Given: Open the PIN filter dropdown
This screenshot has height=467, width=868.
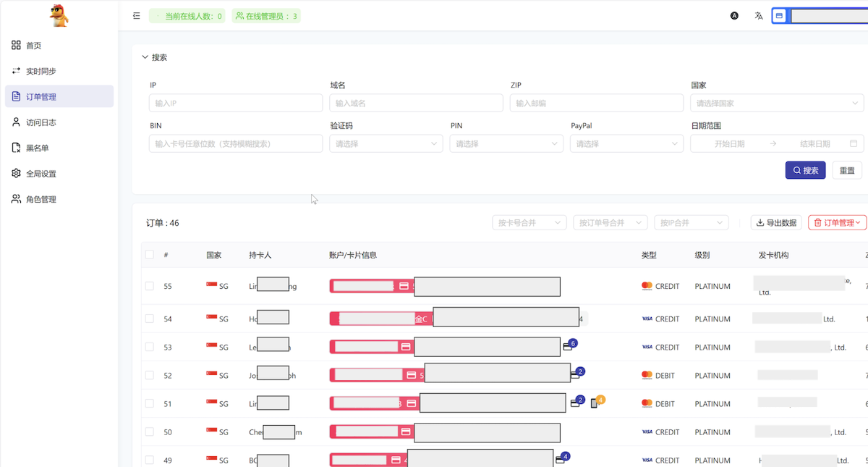Looking at the screenshot, I should pyautogui.click(x=506, y=143).
